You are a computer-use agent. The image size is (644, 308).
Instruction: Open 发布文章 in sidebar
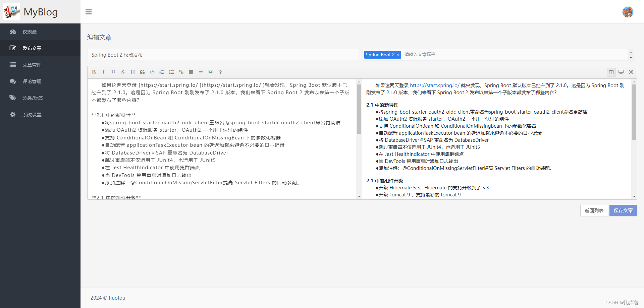pos(40,48)
